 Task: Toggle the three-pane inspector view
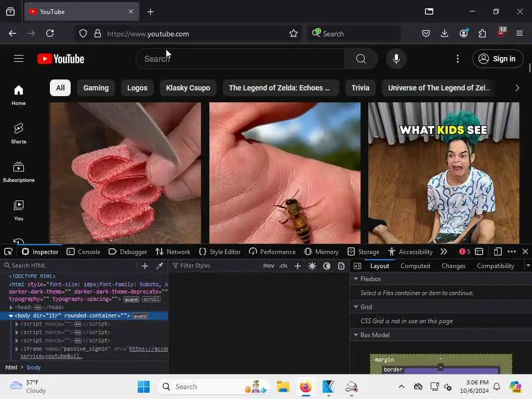pyautogui.click(x=357, y=266)
